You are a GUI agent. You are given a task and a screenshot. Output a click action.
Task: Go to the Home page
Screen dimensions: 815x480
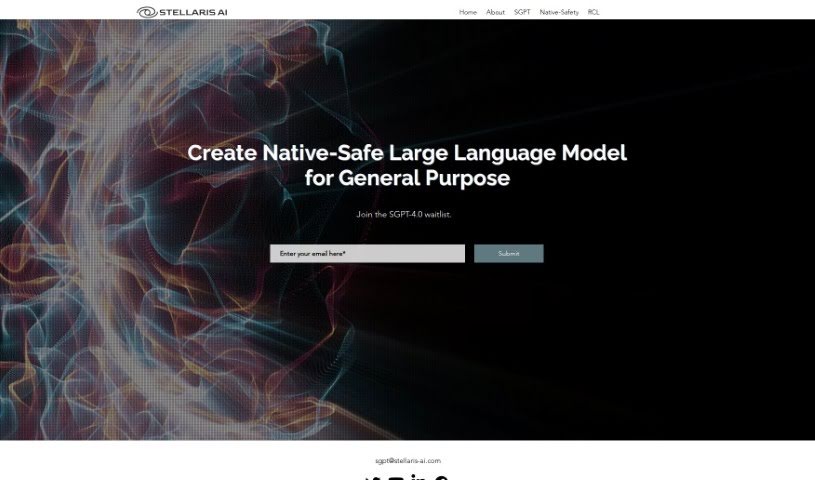(x=468, y=12)
